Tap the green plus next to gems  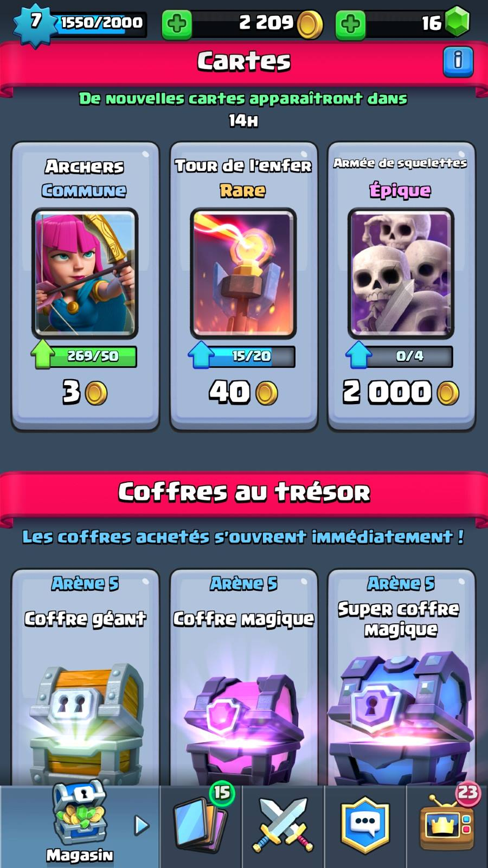[350, 24]
